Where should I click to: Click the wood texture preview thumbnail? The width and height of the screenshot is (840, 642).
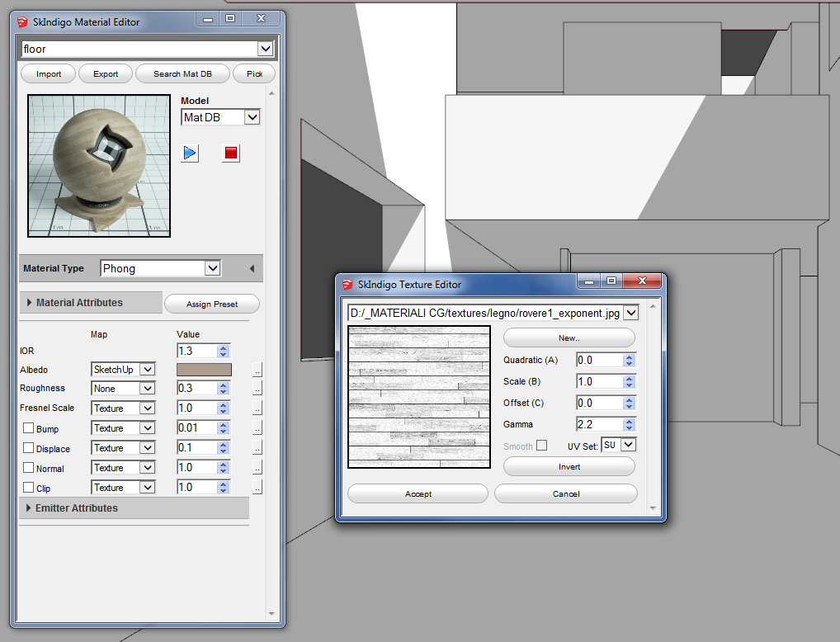click(419, 398)
